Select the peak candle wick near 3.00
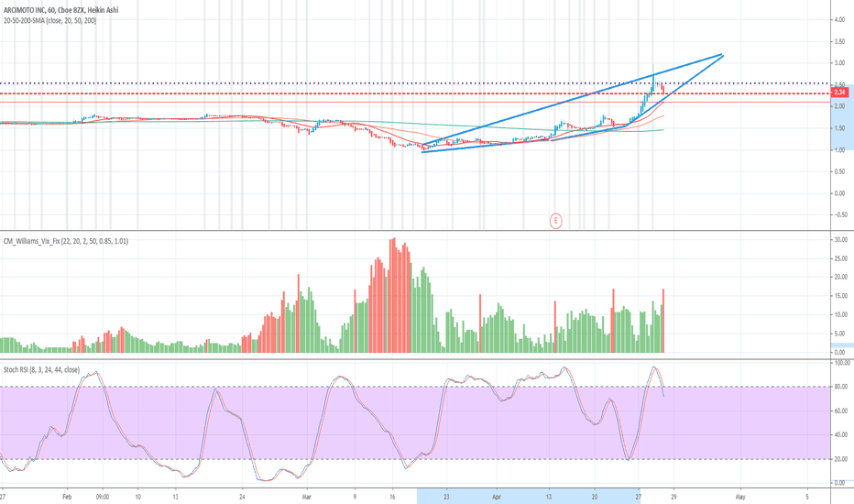The image size is (854, 504). coord(653,70)
